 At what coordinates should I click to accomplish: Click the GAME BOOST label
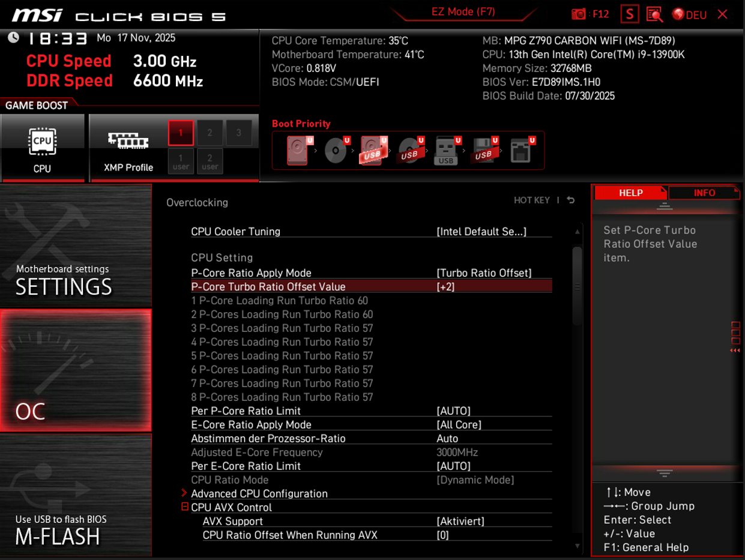[37, 106]
